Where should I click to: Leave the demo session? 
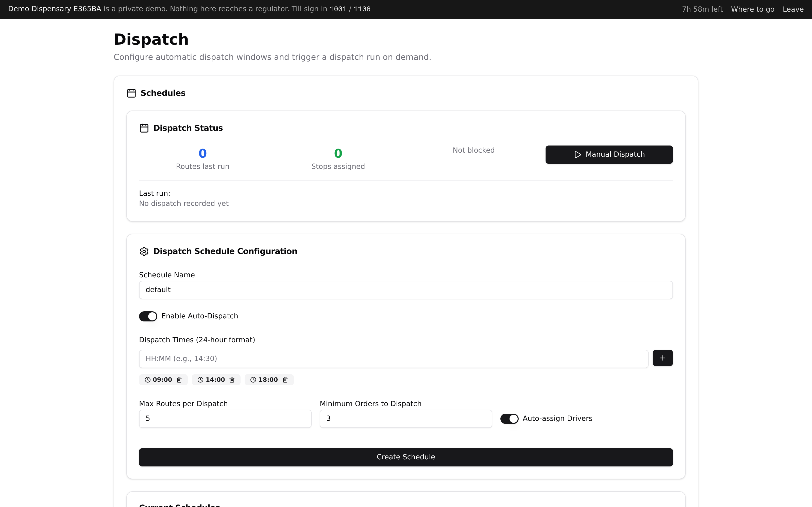coord(793,9)
